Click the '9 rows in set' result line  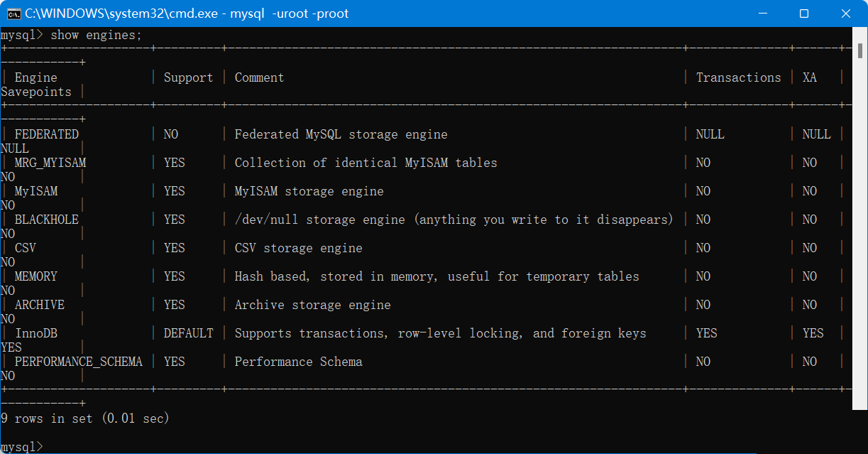85,418
